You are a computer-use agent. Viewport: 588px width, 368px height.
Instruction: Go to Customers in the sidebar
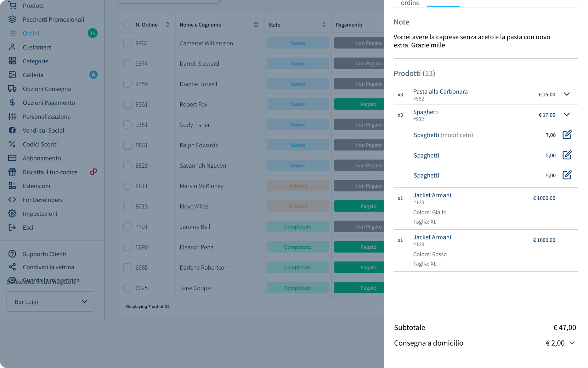point(37,47)
